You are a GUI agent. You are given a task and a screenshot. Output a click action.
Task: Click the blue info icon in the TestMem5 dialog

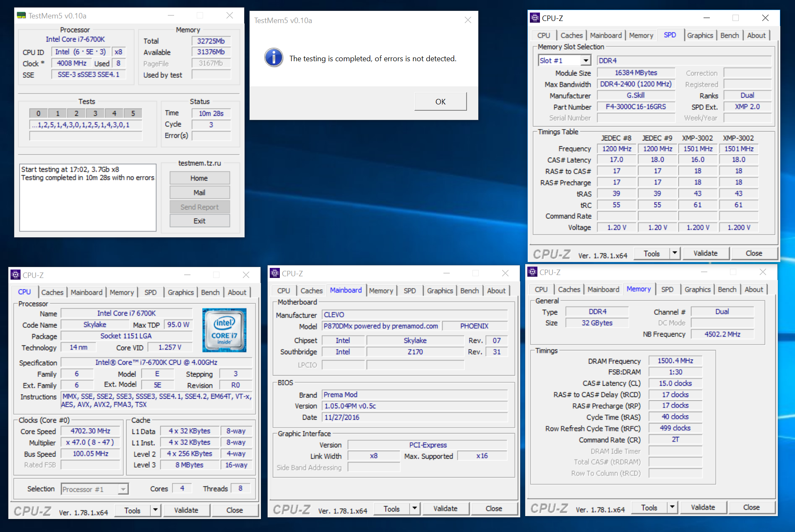[274, 57]
